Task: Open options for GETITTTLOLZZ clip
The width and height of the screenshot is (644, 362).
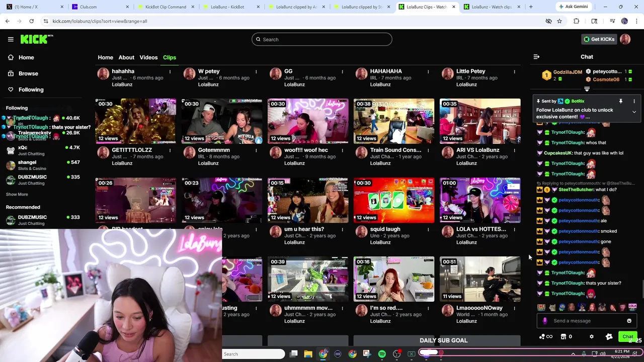Action: pyautogui.click(x=170, y=150)
